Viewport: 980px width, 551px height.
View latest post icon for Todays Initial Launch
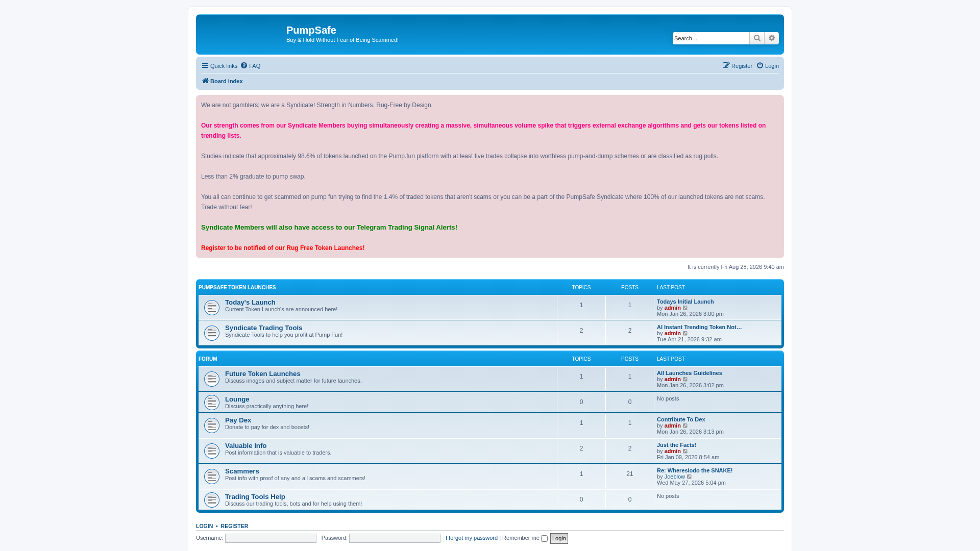click(685, 308)
